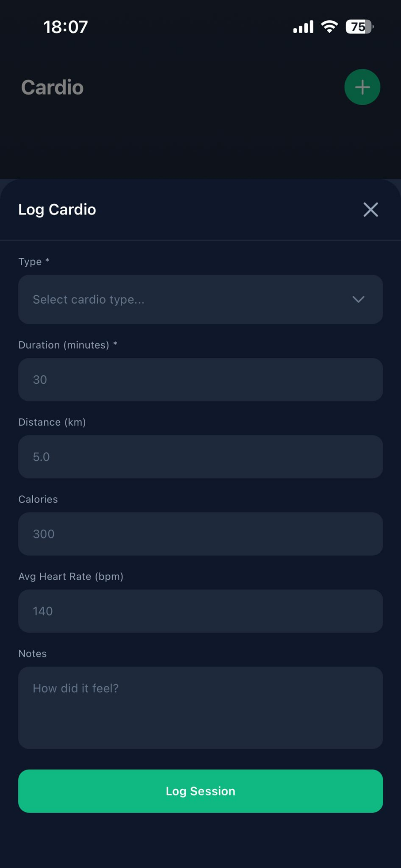401x868 pixels.
Task: Tap the Avg Heart Rate bpm label
Action: [x=71, y=576]
